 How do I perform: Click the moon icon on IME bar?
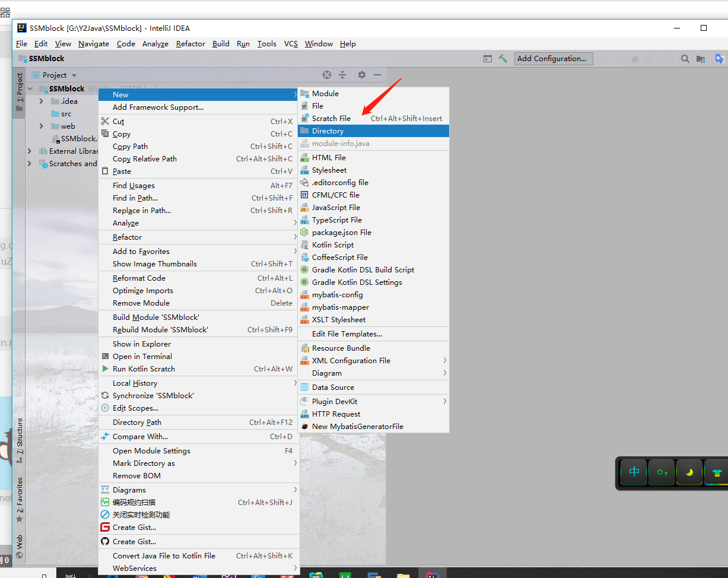coord(689,472)
